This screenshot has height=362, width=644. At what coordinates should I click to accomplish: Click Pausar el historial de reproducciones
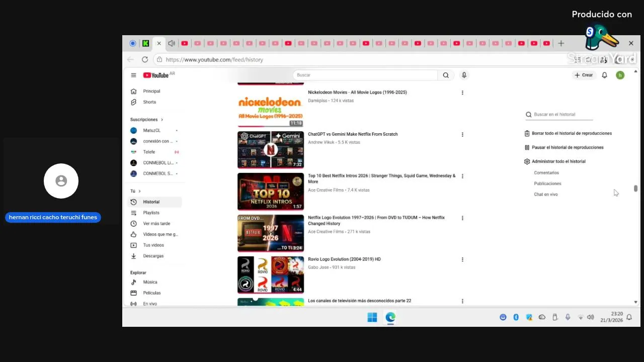coord(564,147)
